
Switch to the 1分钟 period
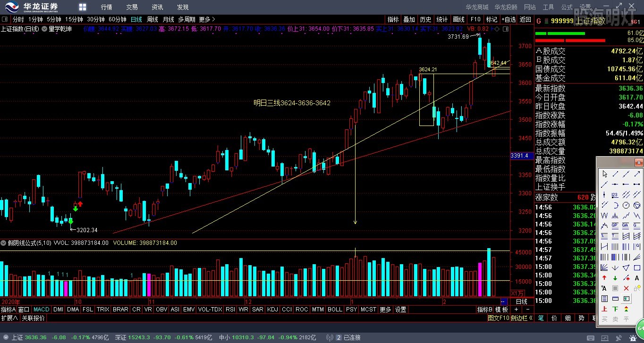(x=35, y=19)
